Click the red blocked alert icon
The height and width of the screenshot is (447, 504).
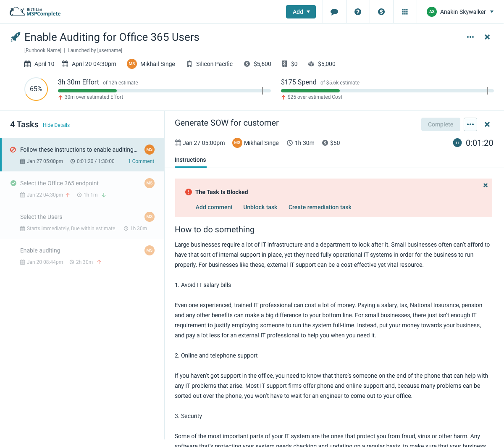pos(189,192)
